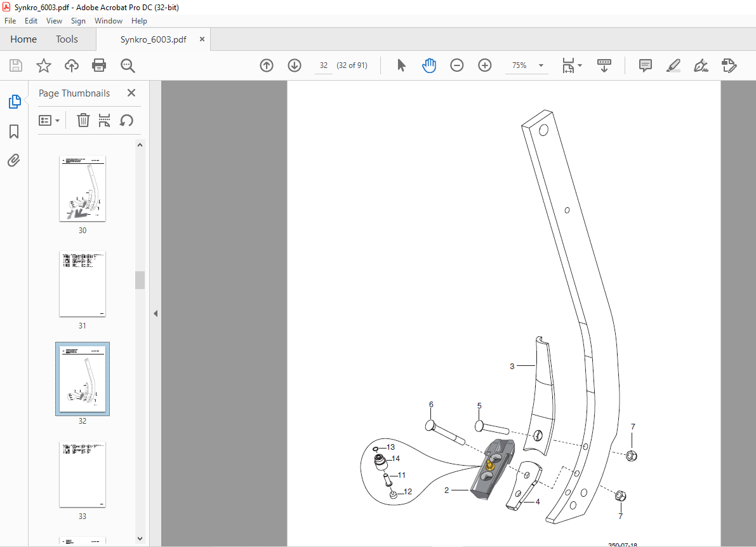Click thumbnails scrollbar up arrow

140,145
